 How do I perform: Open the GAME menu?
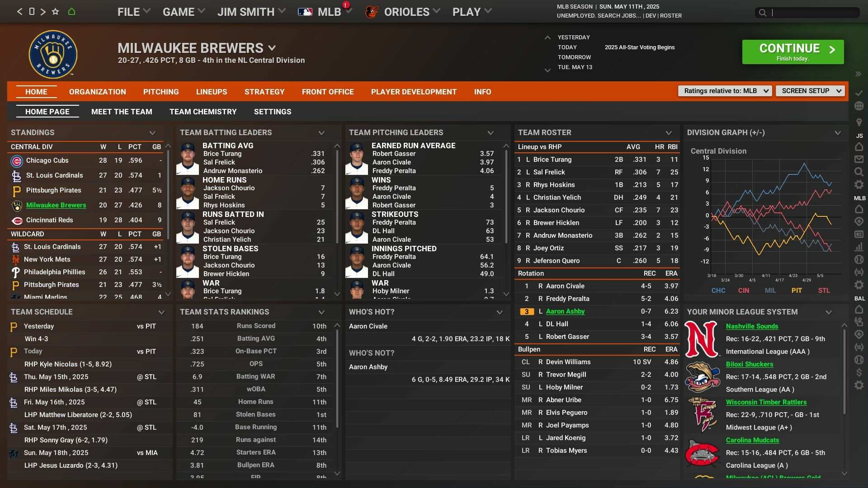pos(179,12)
